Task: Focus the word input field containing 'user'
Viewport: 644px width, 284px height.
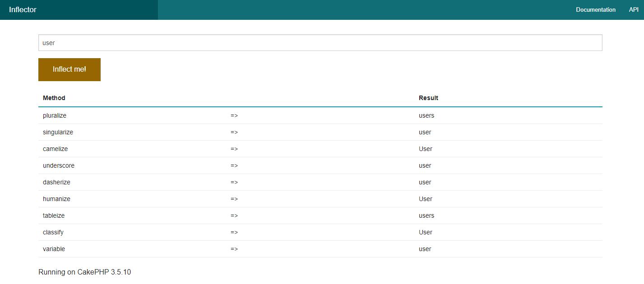Action: point(320,43)
